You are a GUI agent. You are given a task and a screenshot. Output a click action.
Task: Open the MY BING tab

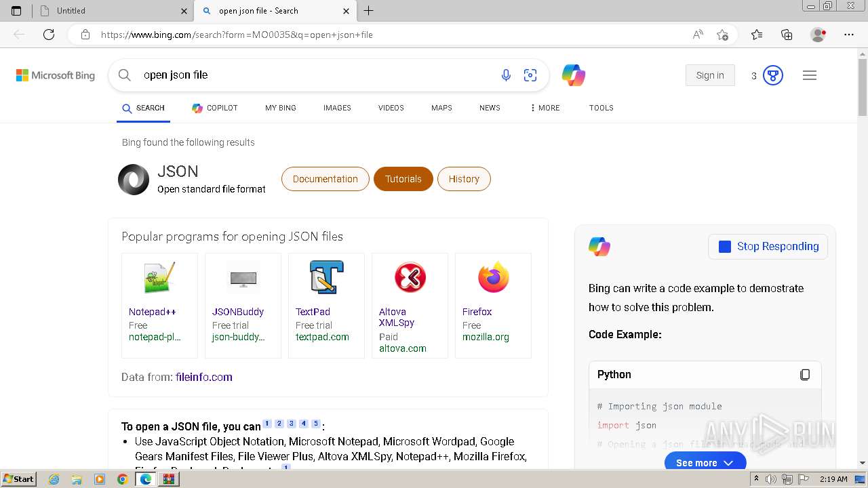[x=281, y=108]
